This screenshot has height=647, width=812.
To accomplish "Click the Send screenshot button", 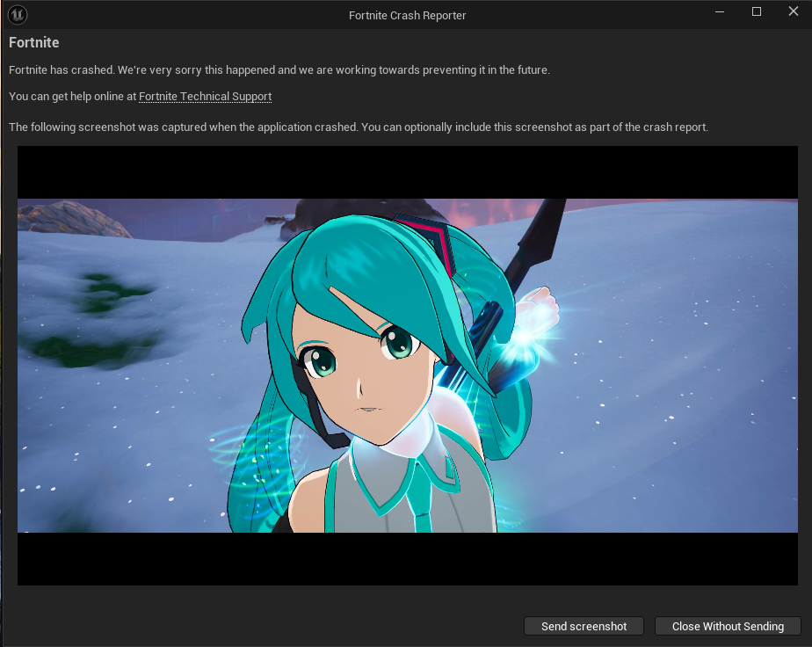I will pos(584,626).
